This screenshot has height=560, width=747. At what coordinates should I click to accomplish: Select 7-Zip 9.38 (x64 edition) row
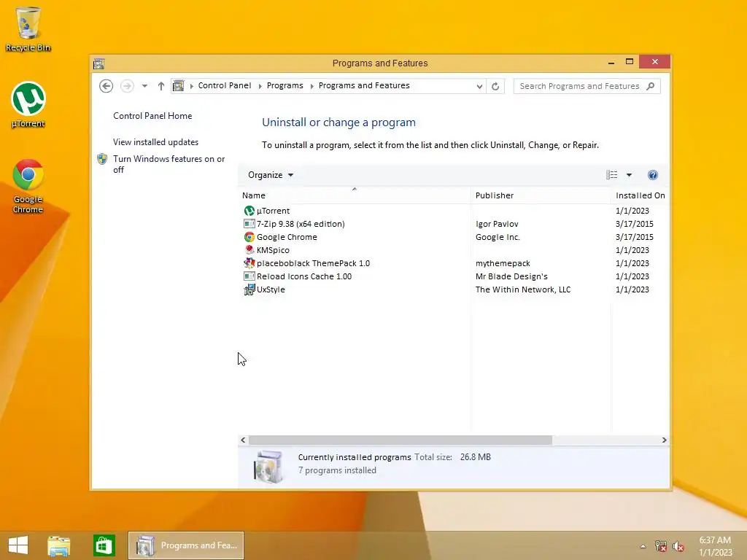coord(453,224)
